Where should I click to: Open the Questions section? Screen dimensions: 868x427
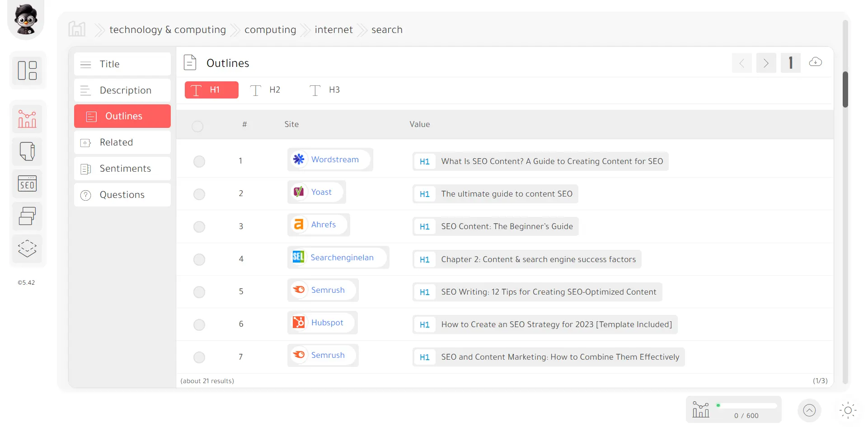click(x=122, y=195)
